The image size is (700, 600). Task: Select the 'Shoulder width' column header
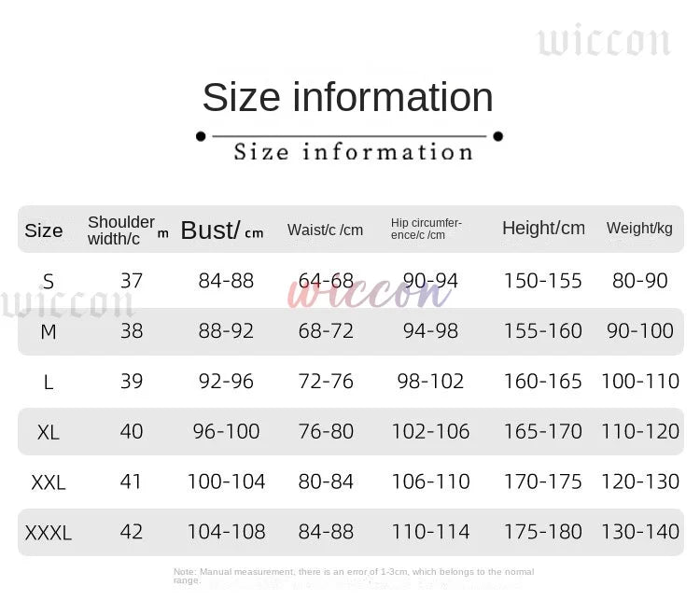pos(122,230)
